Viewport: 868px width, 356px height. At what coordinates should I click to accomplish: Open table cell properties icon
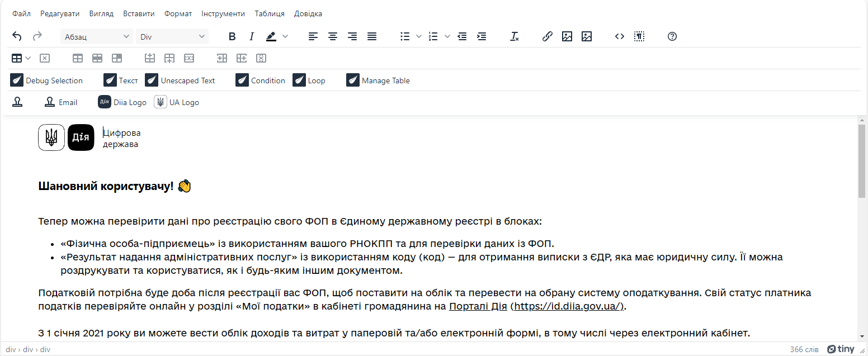coord(117,58)
